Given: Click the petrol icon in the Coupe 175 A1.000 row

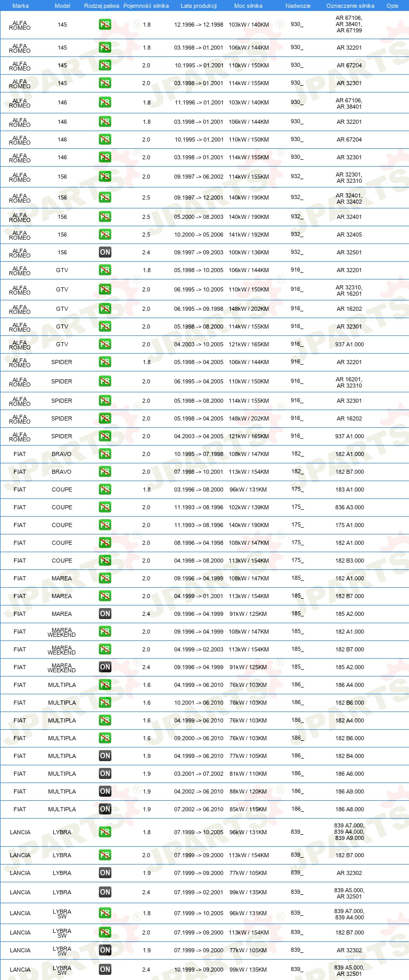Looking at the screenshot, I should [105, 525].
